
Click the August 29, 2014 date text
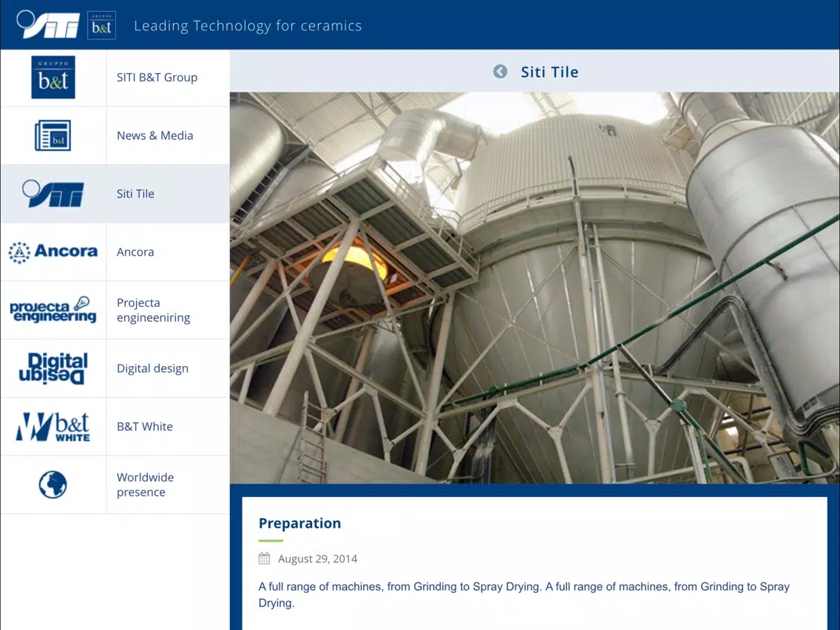318,559
